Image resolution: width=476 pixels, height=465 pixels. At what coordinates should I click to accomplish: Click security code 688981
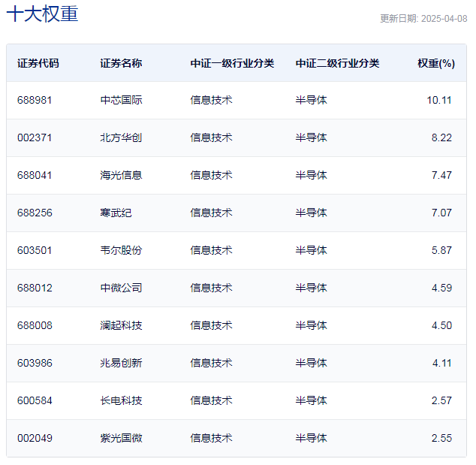[x=35, y=100]
